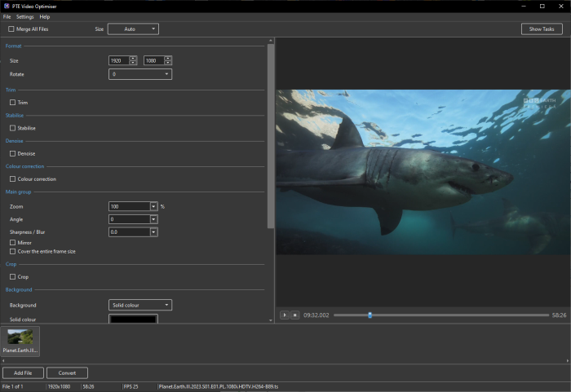The height and width of the screenshot is (392, 571).
Task: Open the Zoom percentage dropdown arrow
Action: click(153, 207)
